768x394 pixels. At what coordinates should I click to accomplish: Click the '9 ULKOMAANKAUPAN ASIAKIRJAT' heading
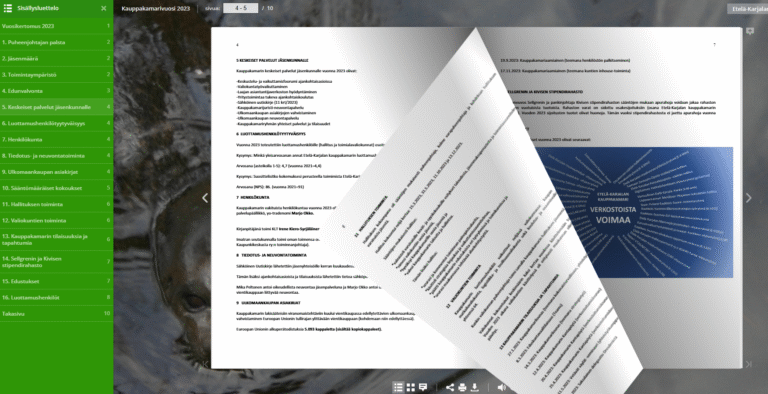[x=268, y=303]
